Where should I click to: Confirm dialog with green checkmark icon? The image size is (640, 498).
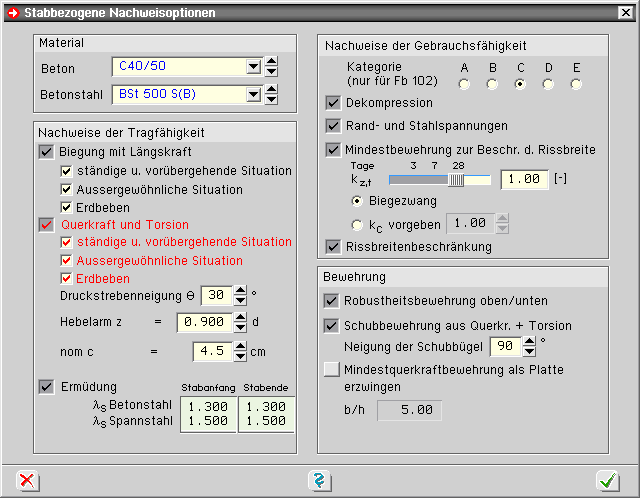(607, 481)
